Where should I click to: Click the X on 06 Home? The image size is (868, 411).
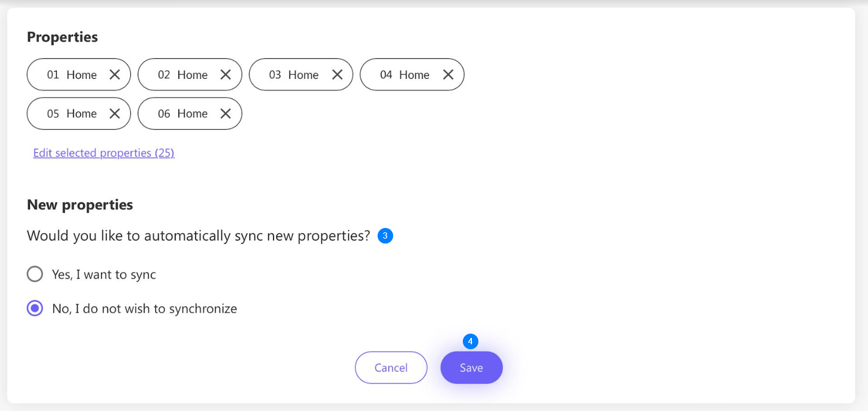pos(226,114)
